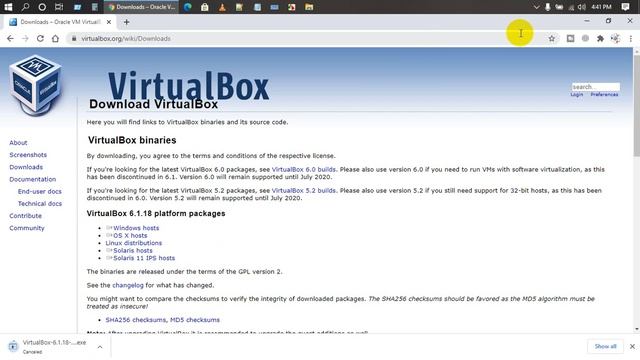The width and height of the screenshot is (640, 360).
Task: Open VLC media player cone icon
Action: point(222,7)
